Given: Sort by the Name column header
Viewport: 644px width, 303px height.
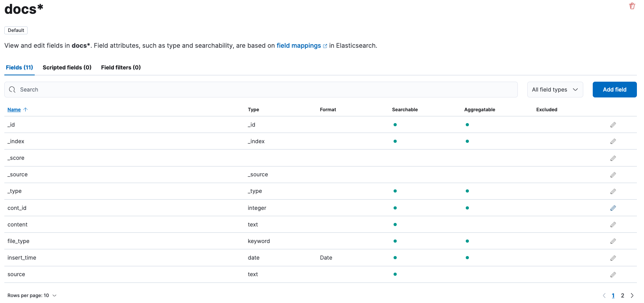Looking at the screenshot, I should pyautogui.click(x=14, y=110).
